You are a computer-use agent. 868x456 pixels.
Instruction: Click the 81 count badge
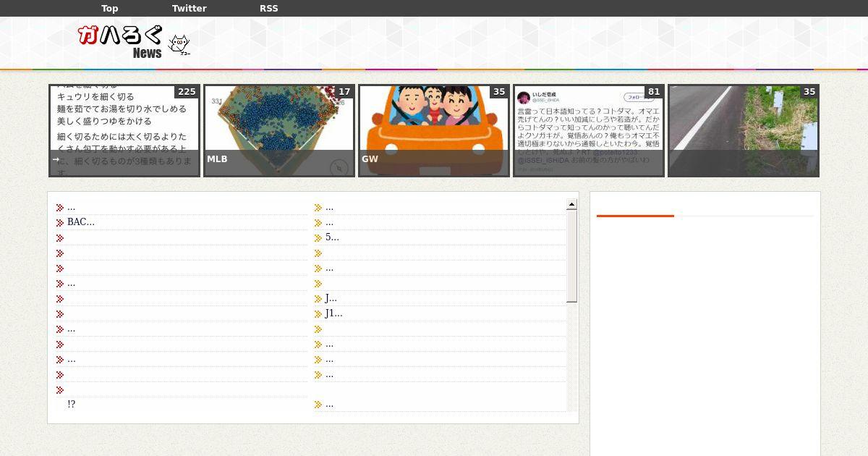tap(654, 92)
